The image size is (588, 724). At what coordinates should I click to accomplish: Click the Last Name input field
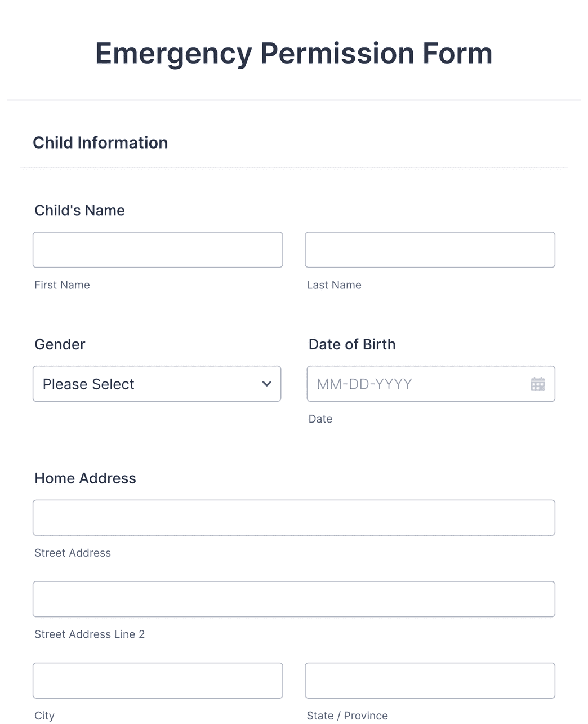tap(430, 250)
